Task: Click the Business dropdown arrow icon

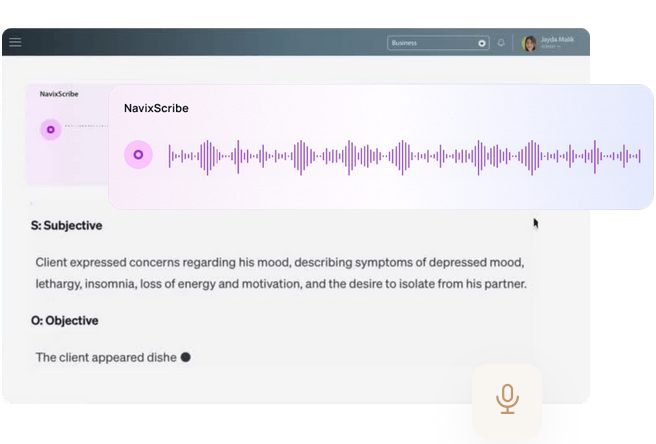Action: 481,43
